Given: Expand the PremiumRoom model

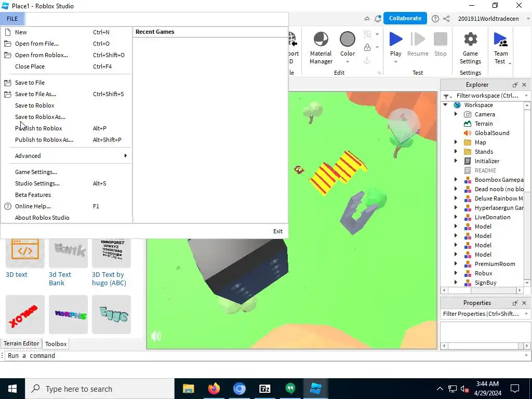Looking at the screenshot, I should coord(456,263).
